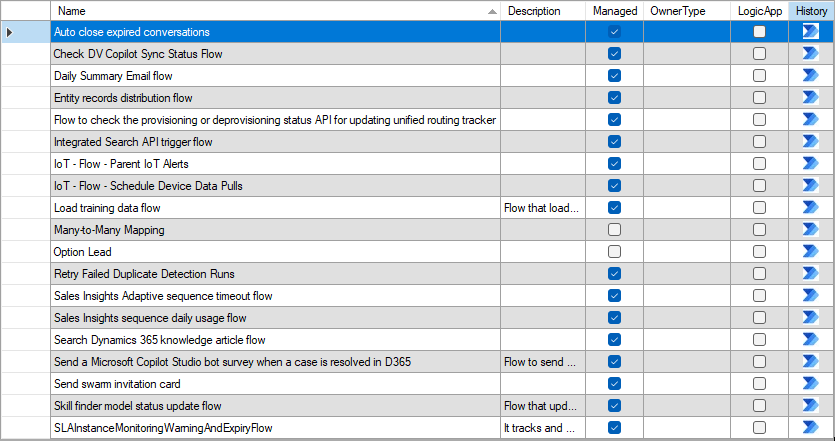Open history for Search Dynamics 365 knowledge article
Viewport: 835px width, 441px height.
811,340
